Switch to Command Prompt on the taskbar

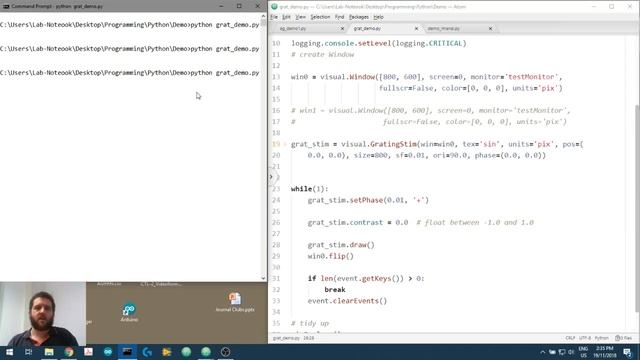click(127, 352)
